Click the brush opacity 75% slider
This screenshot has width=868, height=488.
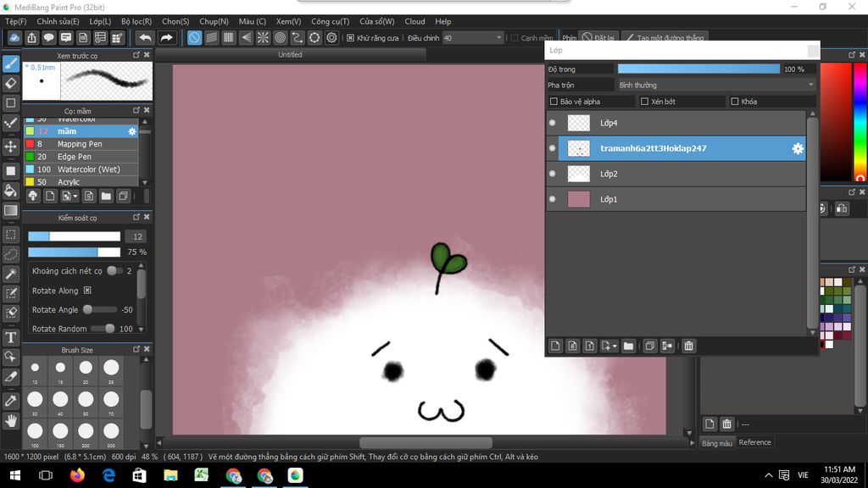(75, 252)
